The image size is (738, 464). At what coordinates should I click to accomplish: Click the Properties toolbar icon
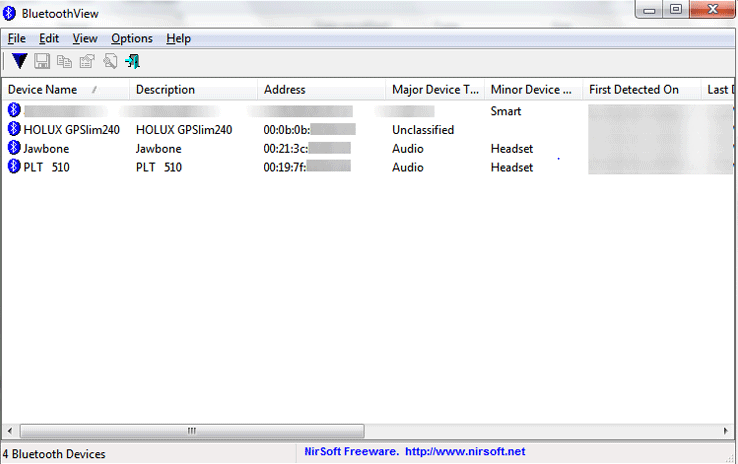87,62
